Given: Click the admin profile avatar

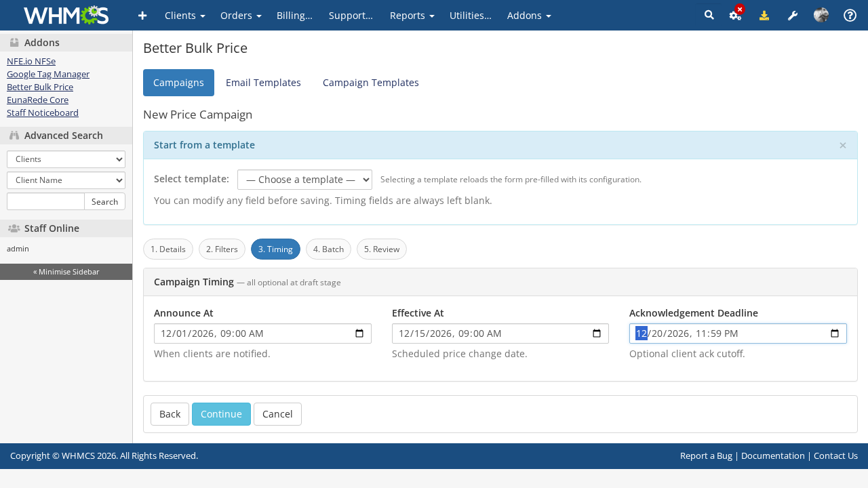Looking at the screenshot, I should [x=821, y=15].
